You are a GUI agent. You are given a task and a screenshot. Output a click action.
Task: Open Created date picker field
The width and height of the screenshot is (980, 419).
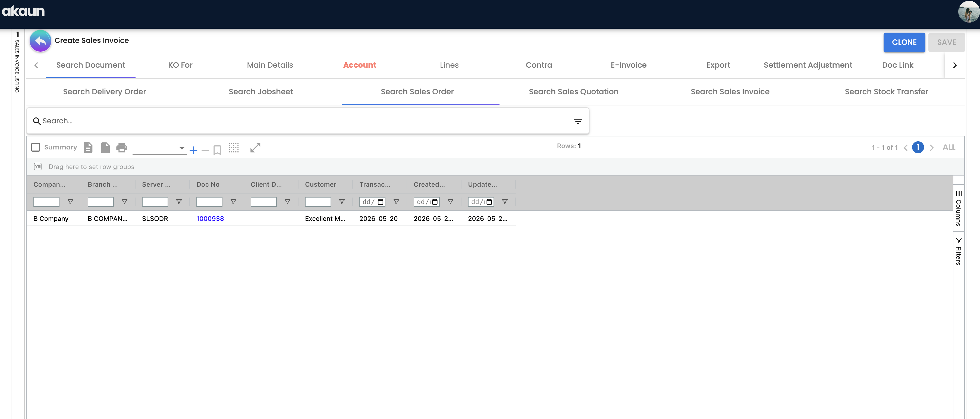pos(427,202)
